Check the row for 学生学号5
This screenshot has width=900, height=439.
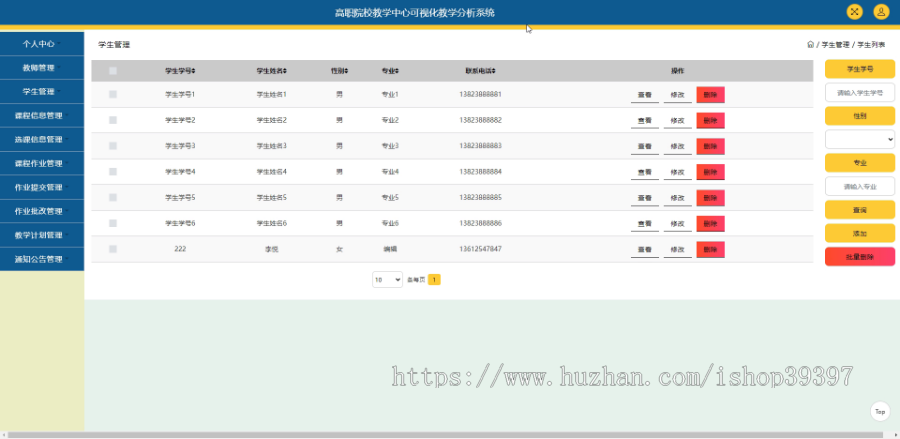[112, 197]
